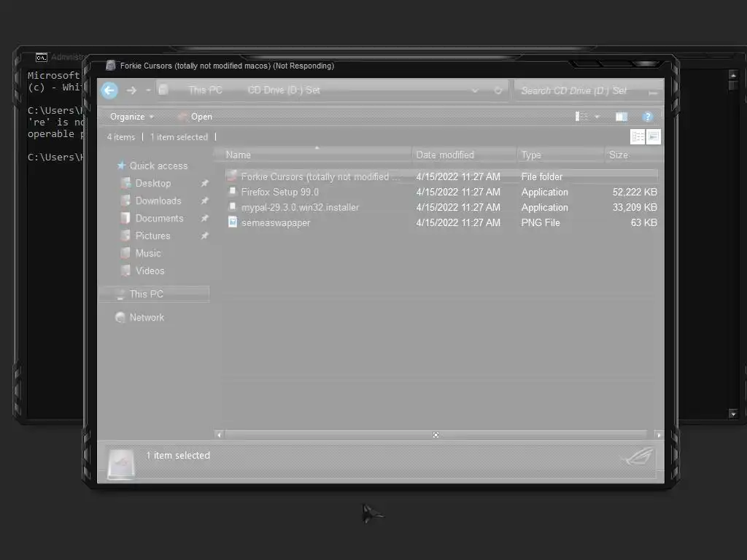Click the '52,222 KB' size cell
Image resolution: width=747 pixels, height=560 pixels.
click(635, 192)
